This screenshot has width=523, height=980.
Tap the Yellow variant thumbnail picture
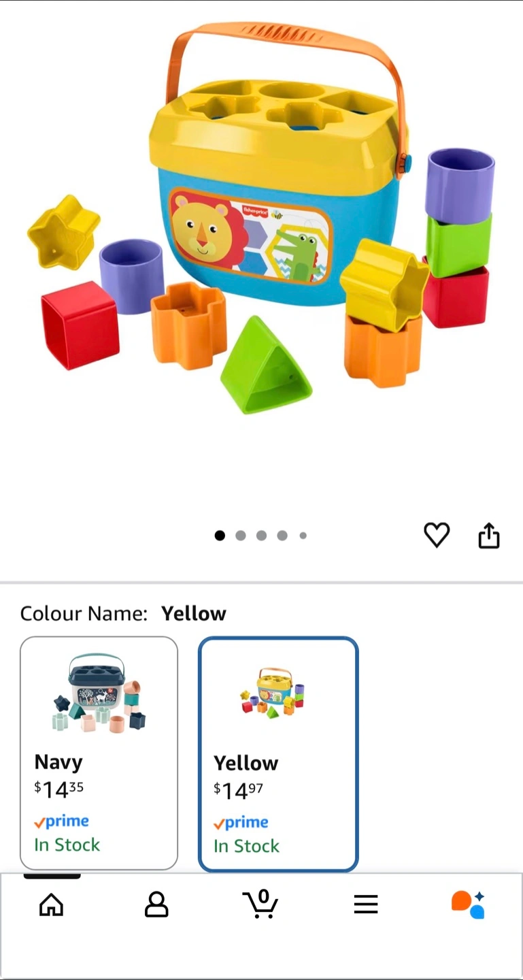coord(272,693)
